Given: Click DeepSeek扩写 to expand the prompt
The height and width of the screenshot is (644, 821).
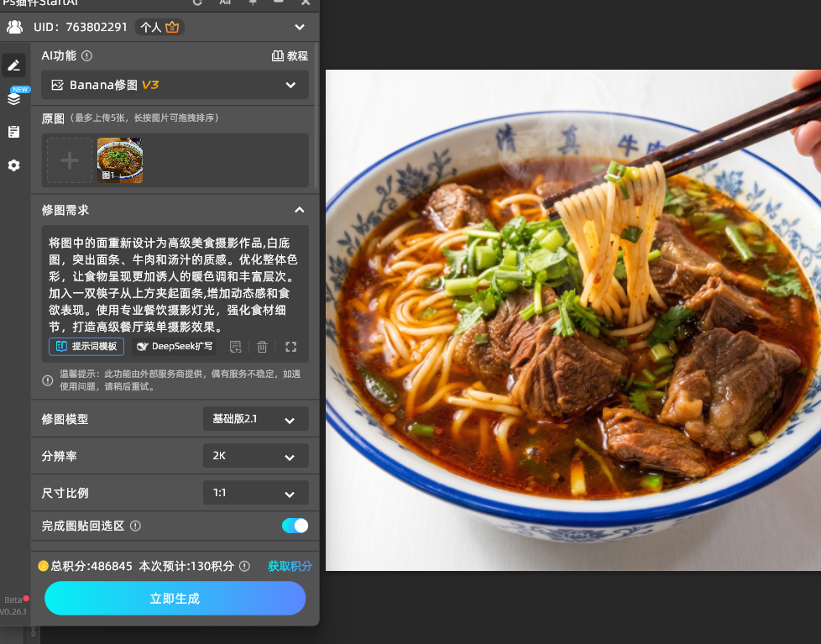Looking at the screenshot, I should [x=175, y=347].
